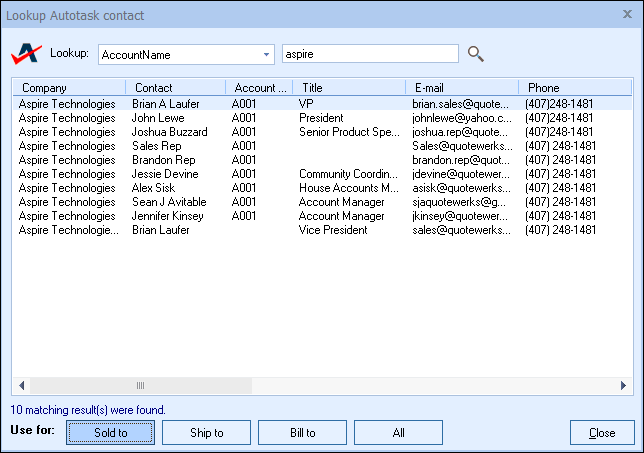Click the Sold to button
The image size is (644, 453).
[110, 433]
